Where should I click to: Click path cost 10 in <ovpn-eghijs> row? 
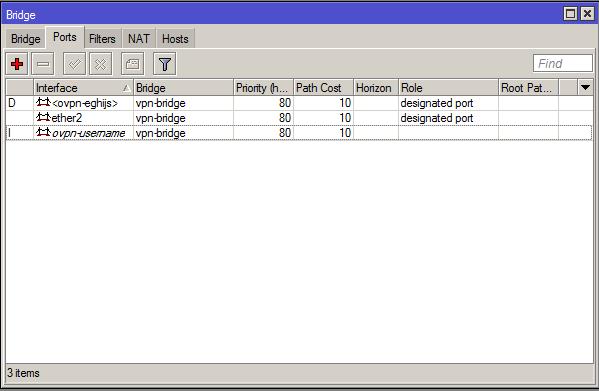(345, 103)
